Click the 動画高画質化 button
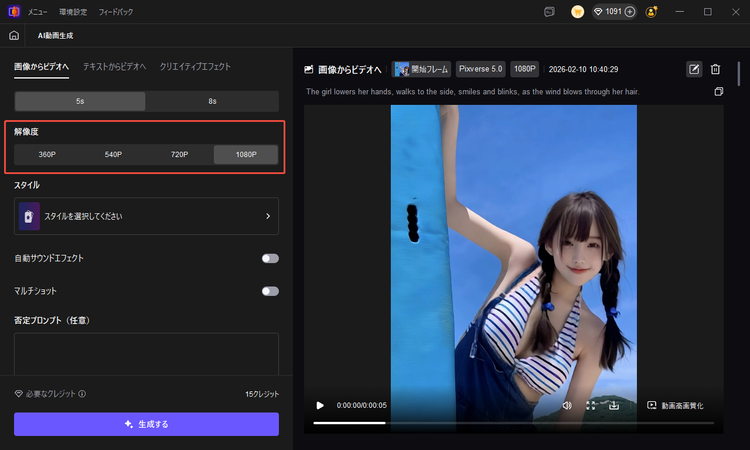Screen dimensions: 750x450 (675, 406)
